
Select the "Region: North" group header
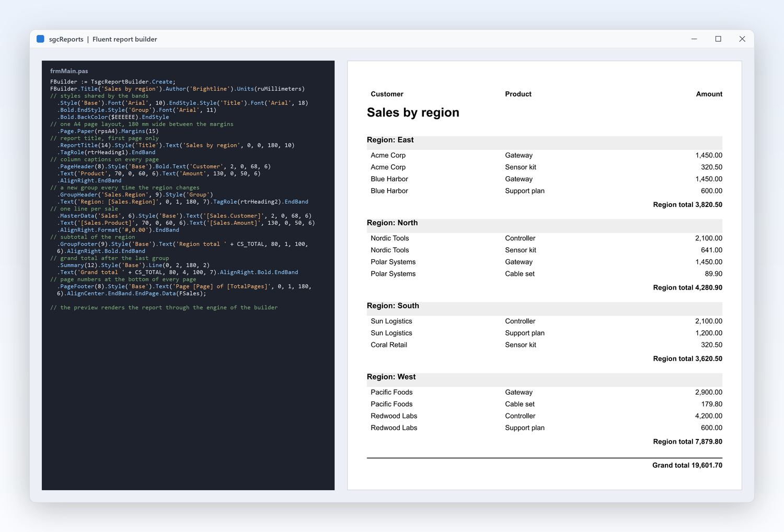(545, 226)
